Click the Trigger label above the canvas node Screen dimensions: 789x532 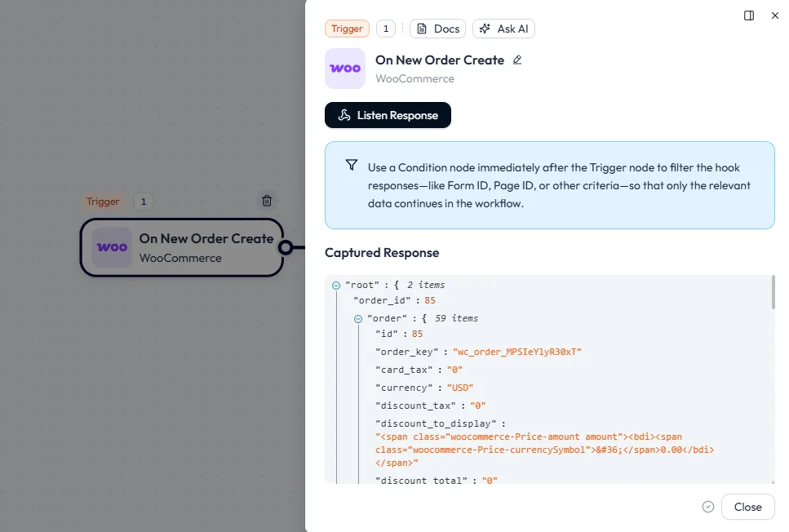click(x=103, y=202)
